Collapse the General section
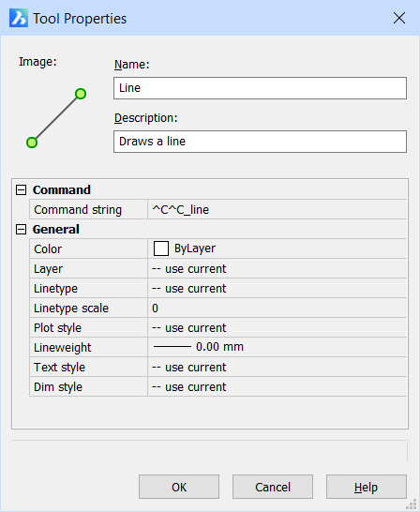This screenshot has width=420, height=512. pos(22,229)
